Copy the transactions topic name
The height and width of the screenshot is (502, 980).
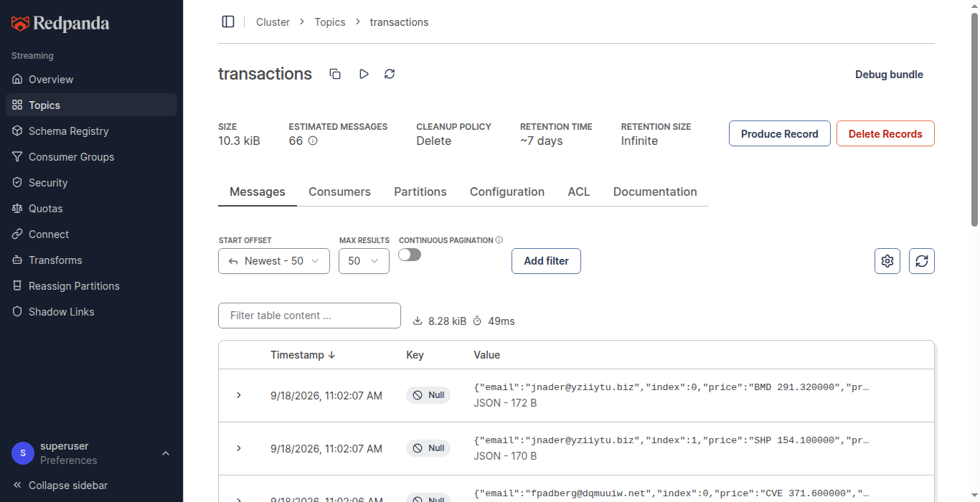tap(335, 74)
